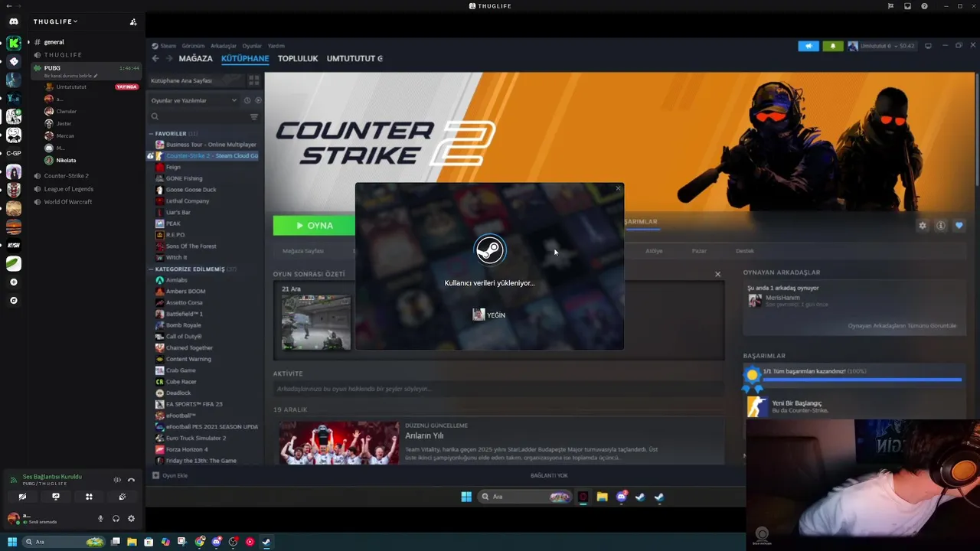Open the Oyunlar menu in Steam
This screenshot has width=980, height=551.
[252, 46]
